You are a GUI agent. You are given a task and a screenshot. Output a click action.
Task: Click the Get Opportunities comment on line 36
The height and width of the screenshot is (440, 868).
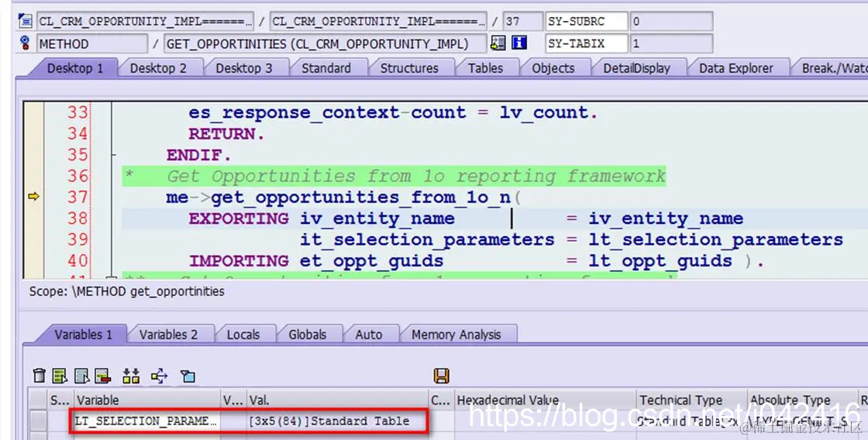coord(416,176)
